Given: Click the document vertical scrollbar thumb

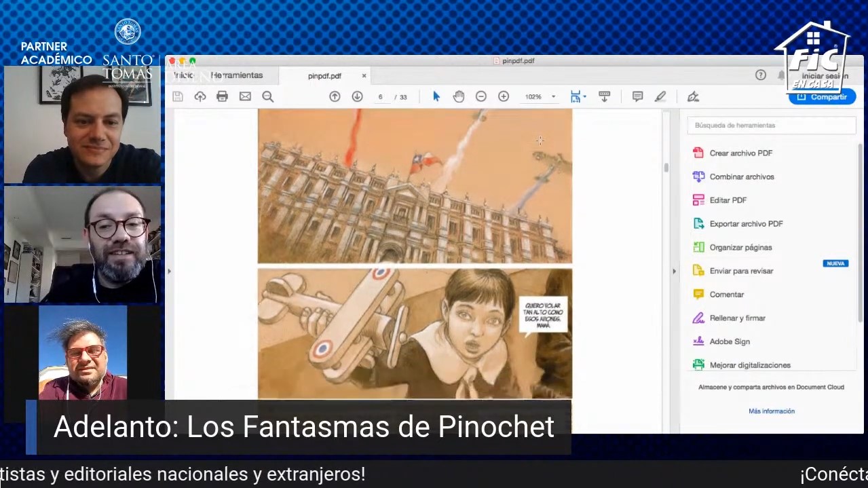Looking at the screenshot, I should coord(666,168).
